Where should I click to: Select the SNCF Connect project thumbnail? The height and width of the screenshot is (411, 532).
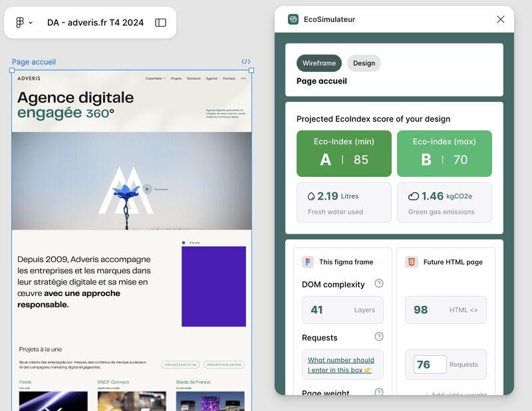(x=132, y=401)
